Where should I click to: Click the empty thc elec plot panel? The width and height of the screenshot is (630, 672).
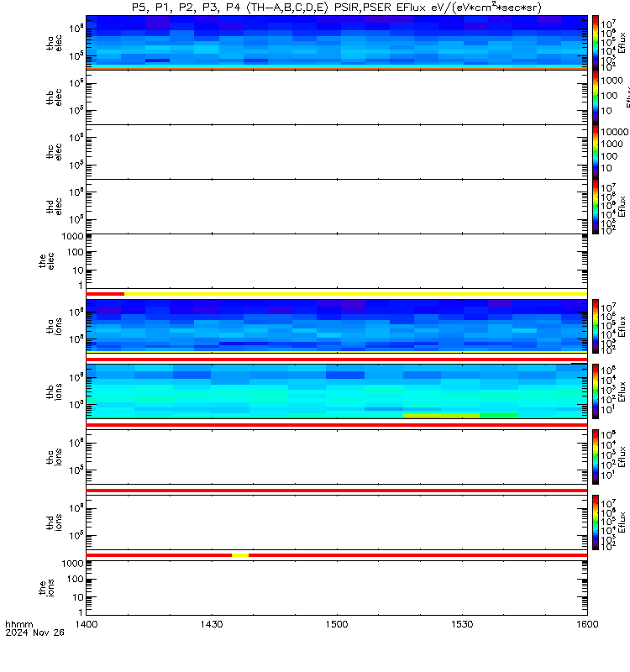coord(337,152)
